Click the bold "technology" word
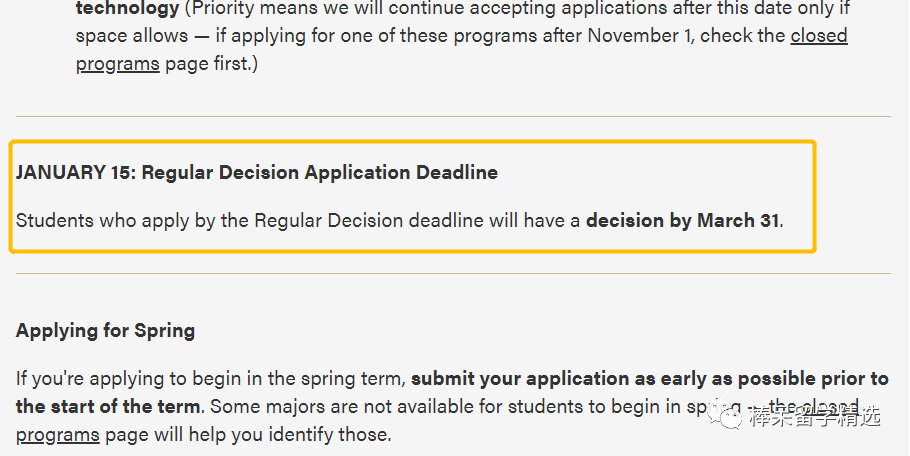Screen dimensions: 910x456 (127, 8)
